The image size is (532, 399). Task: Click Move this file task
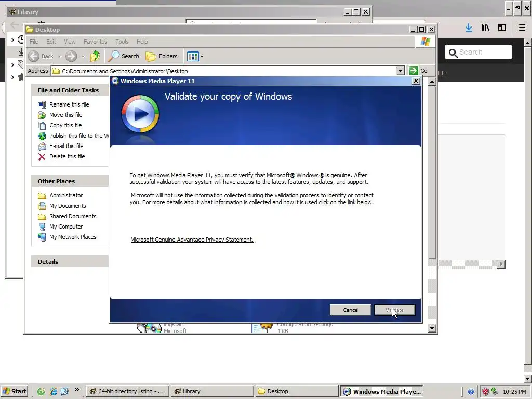tap(66, 115)
